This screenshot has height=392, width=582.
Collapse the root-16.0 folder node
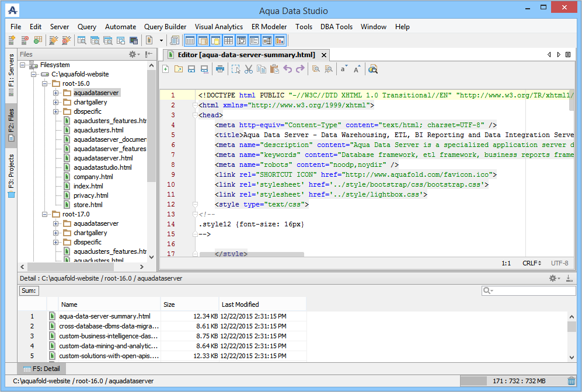pyautogui.click(x=44, y=83)
